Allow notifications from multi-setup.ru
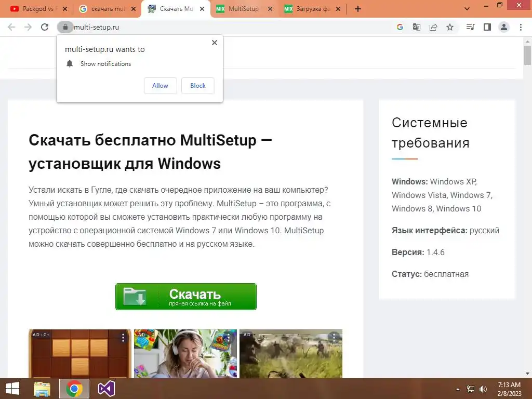 coord(160,86)
